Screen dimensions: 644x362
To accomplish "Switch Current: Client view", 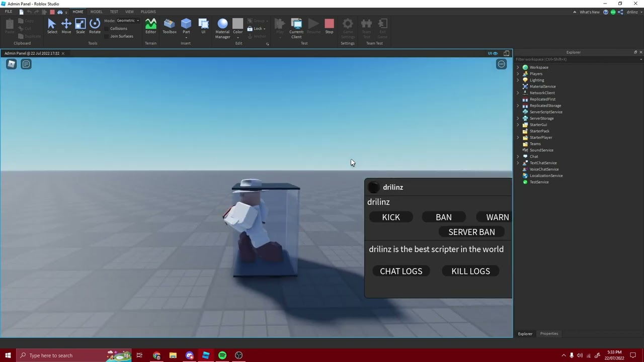I will pos(296,29).
